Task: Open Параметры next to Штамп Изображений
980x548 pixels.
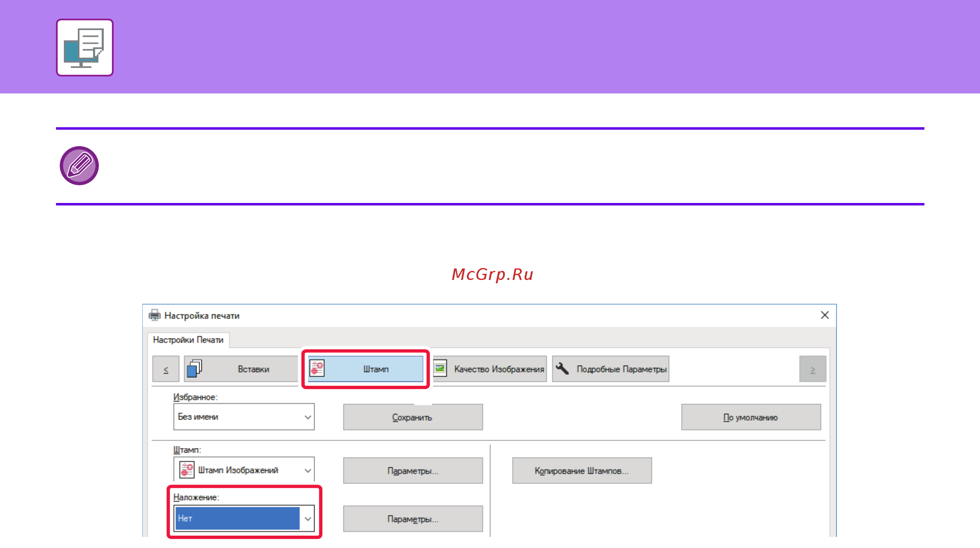Action: tap(413, 471)
